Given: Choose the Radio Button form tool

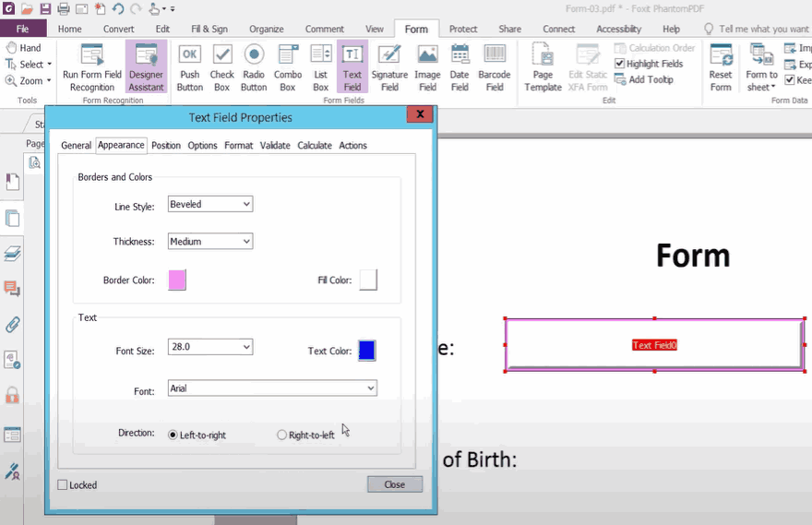Looking at the screenshot, I should click(254, 67).
